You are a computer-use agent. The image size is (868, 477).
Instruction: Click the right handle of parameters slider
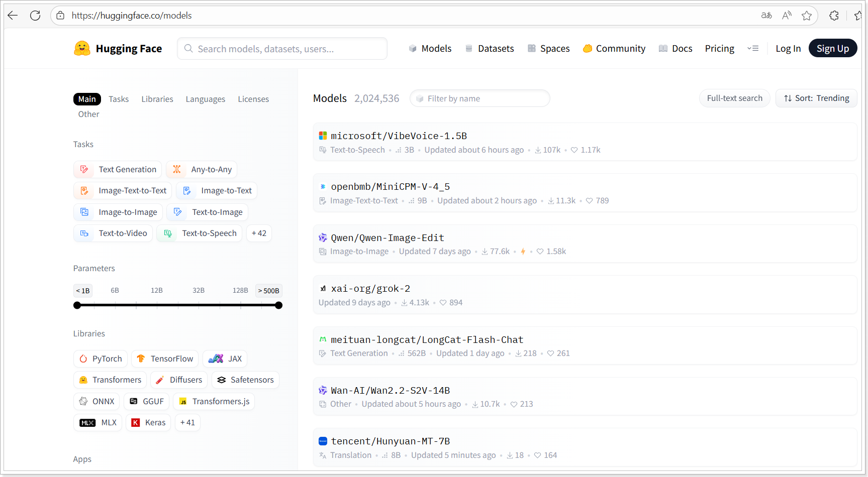(279, 305)
